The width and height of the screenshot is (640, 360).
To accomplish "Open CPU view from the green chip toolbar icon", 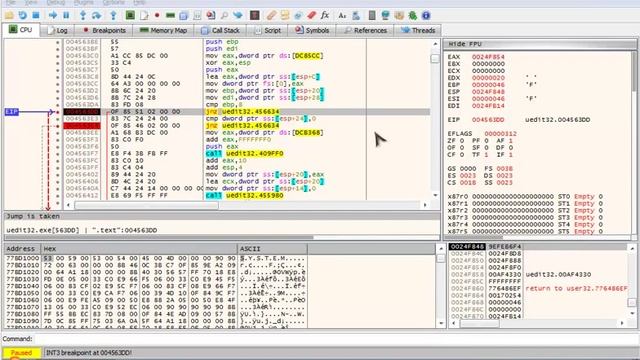I will (130, 16).
